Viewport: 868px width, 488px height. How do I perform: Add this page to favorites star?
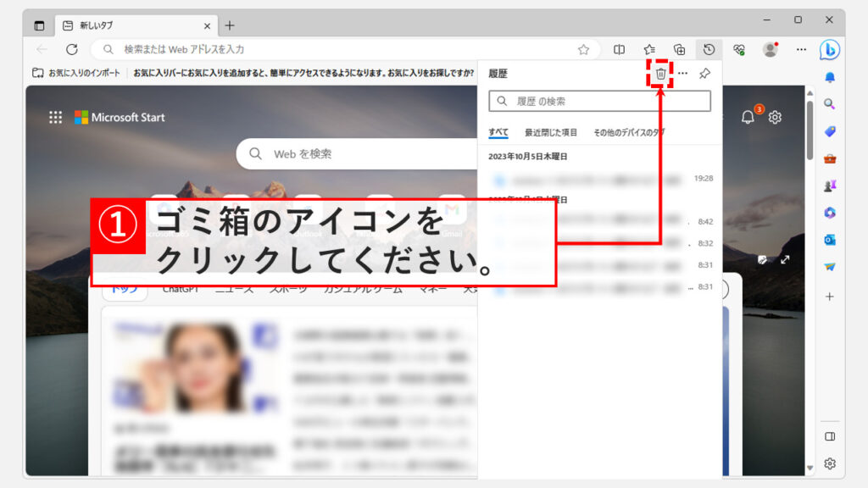point(583,49)
